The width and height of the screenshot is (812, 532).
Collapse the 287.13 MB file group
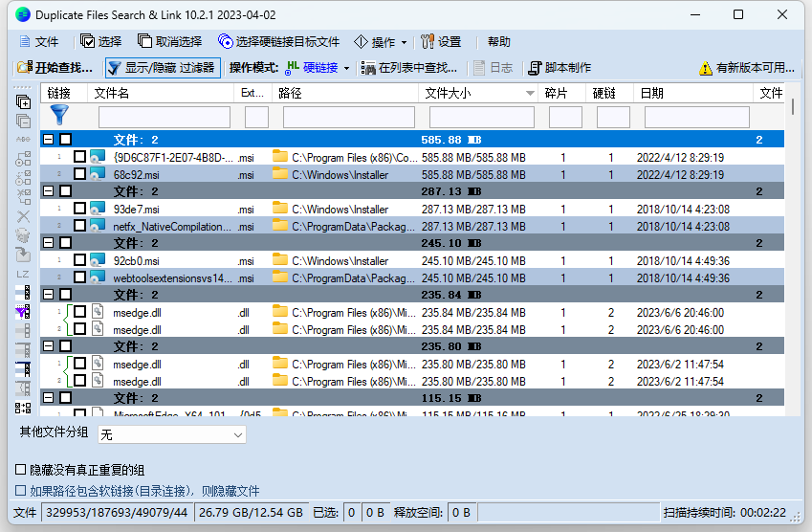(48, 191)
